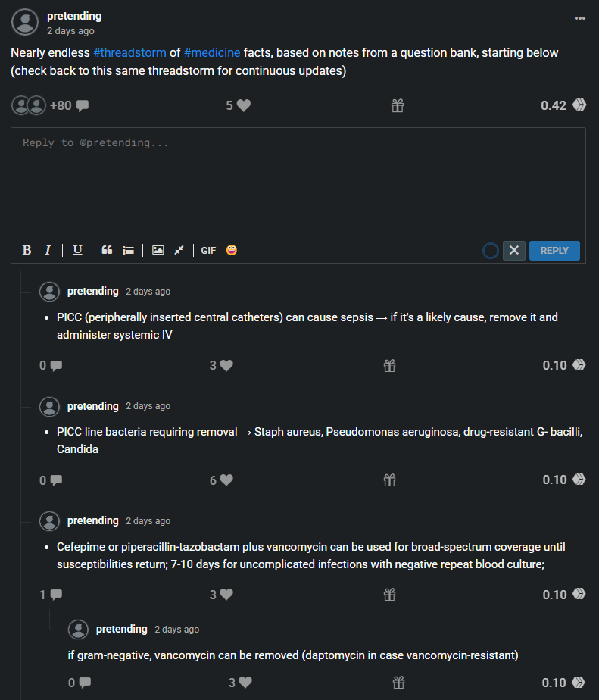Click the Reply to @pretending text field
The image size is (599, 700).
pyautogui.click(x=298, y=184)
